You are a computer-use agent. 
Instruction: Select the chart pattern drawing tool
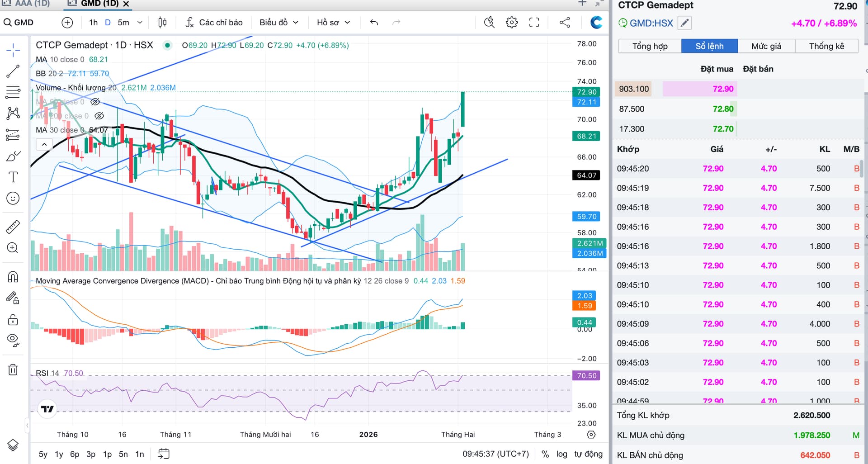click(13, 113)
